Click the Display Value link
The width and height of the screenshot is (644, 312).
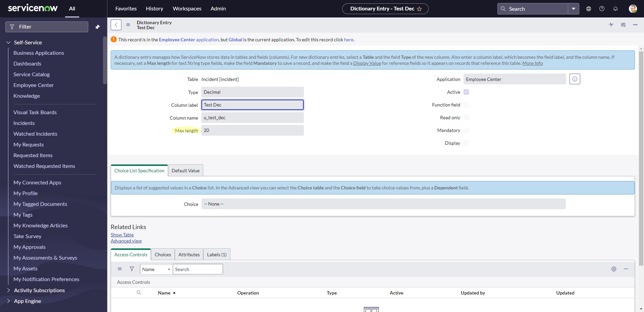tap(367, 63)
